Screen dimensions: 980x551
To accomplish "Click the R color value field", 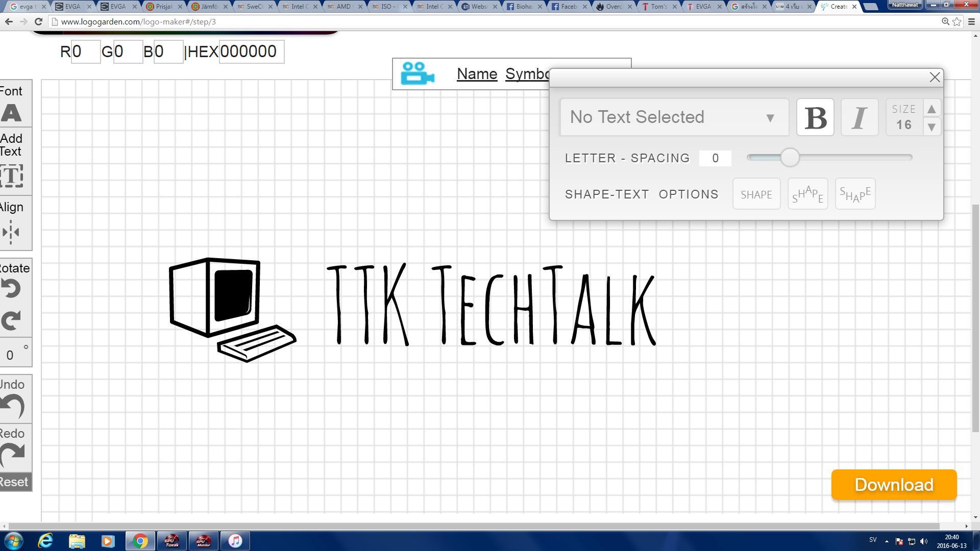I will tap(86, 52).
